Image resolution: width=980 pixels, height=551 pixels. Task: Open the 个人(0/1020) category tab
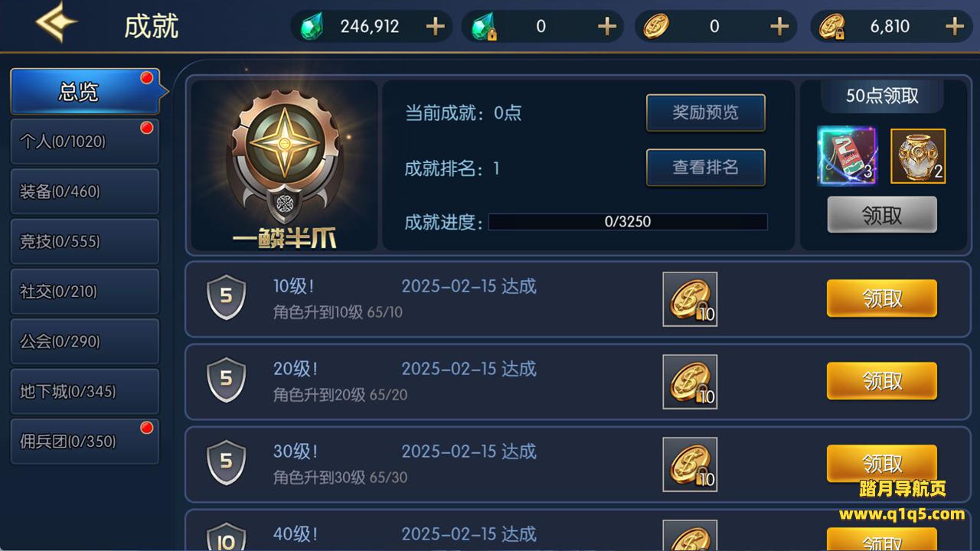[x=85, y=142]
